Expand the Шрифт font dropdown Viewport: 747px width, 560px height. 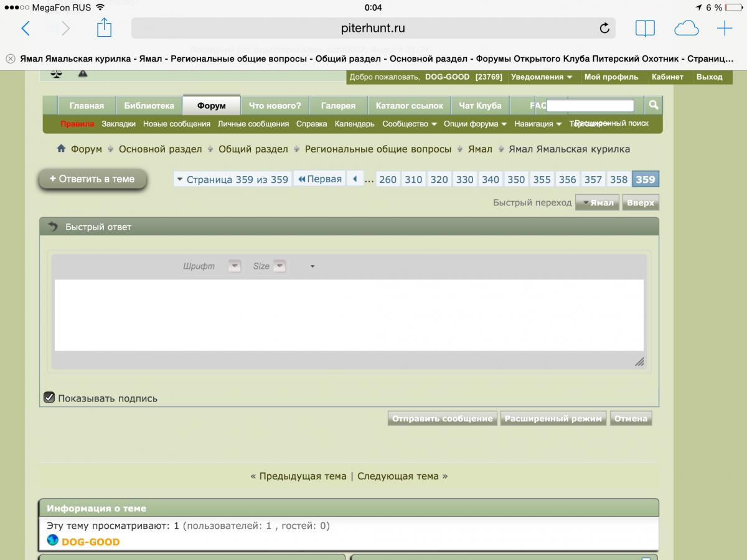pyautogui.click(x=234, y=266)
